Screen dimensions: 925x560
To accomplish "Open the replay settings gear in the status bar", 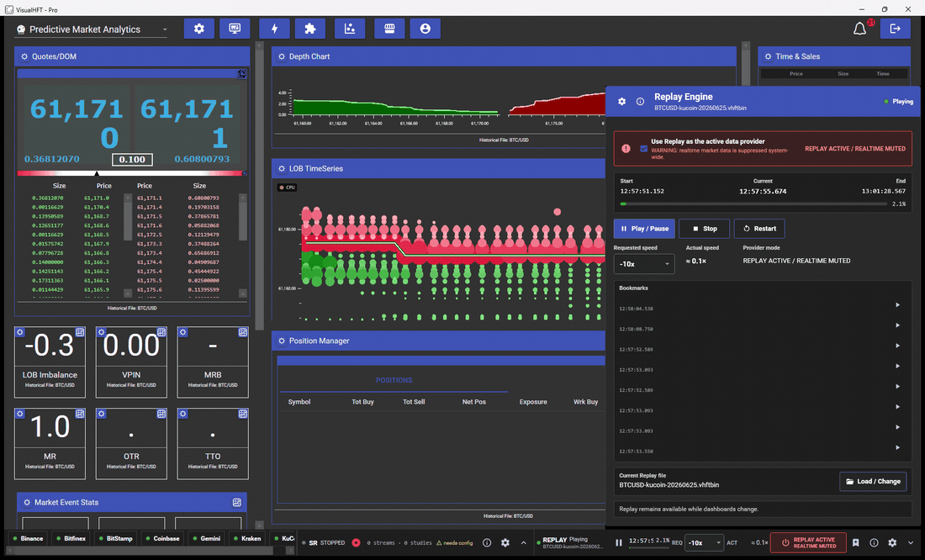I will tap(892, 543).
